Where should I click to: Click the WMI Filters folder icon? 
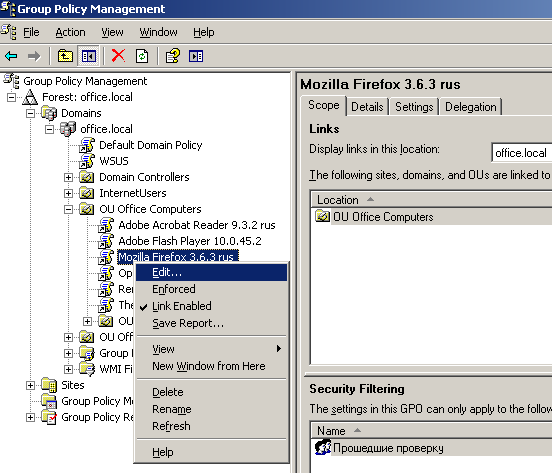pyautogui.click(x=87, y=369)
